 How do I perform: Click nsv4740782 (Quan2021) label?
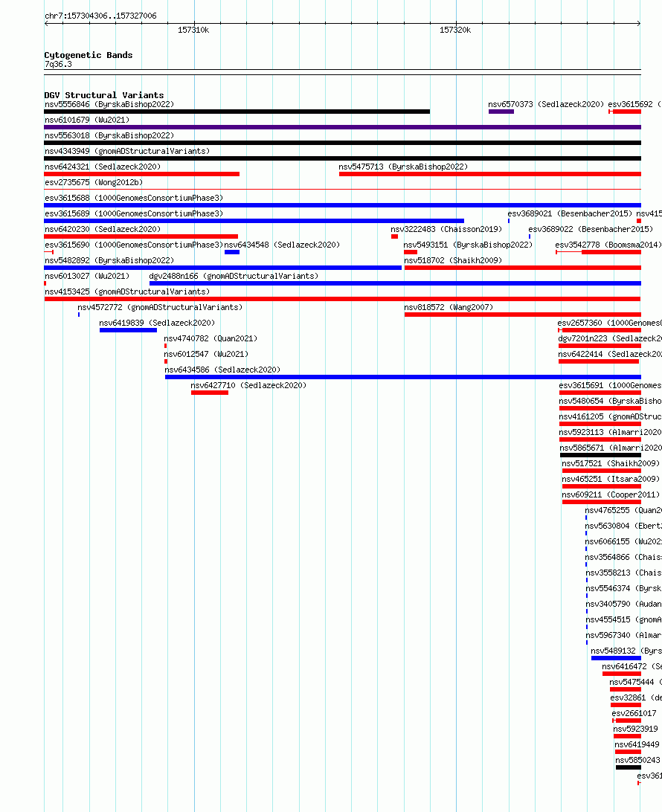pyautogui.click(x=211, y=338)
